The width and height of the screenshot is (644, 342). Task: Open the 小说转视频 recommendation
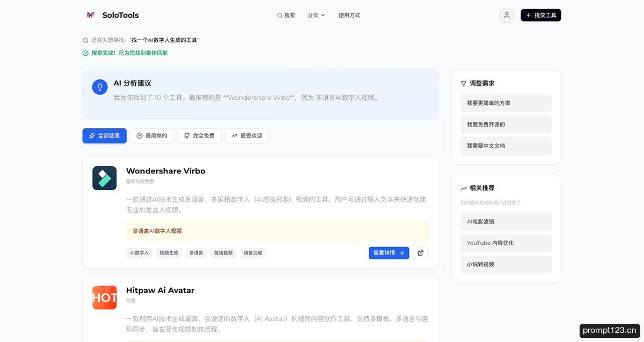coord(506,265)
